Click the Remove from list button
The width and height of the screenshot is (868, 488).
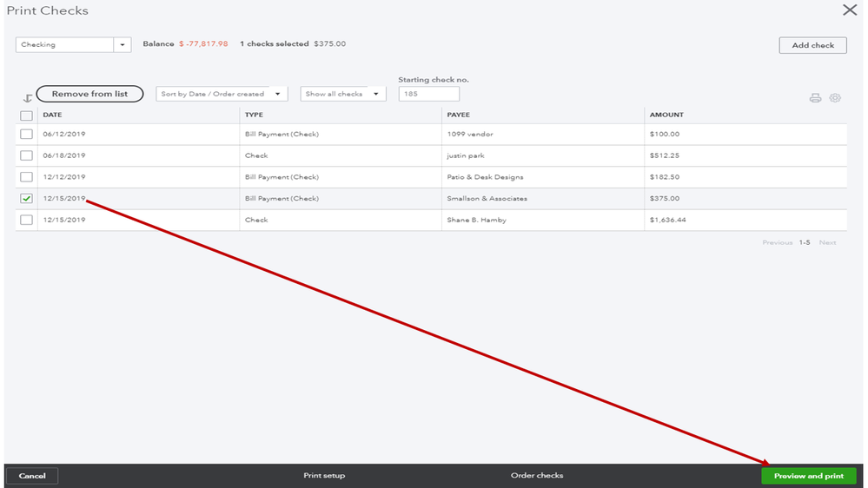pos(89,94)
